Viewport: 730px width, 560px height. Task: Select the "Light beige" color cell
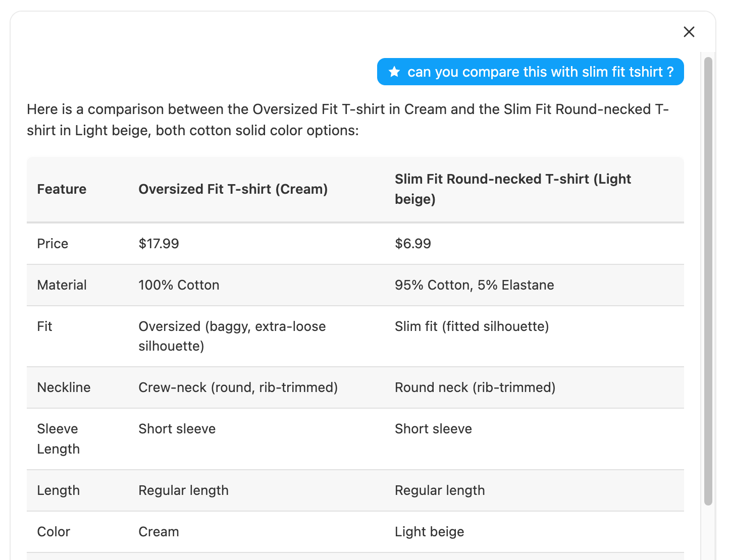(429, 532)
